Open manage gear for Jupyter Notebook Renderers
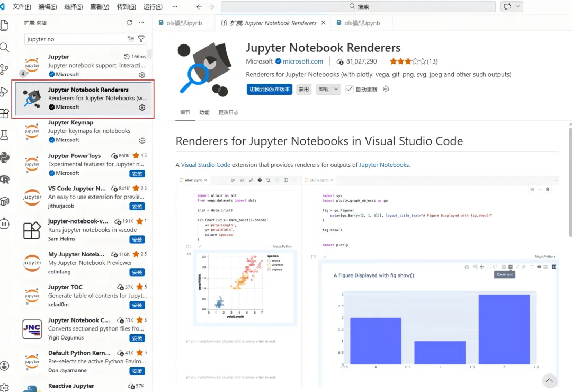The height and width of the screenshot is (392, 572). pyautogui.click(x=142, y=108)
